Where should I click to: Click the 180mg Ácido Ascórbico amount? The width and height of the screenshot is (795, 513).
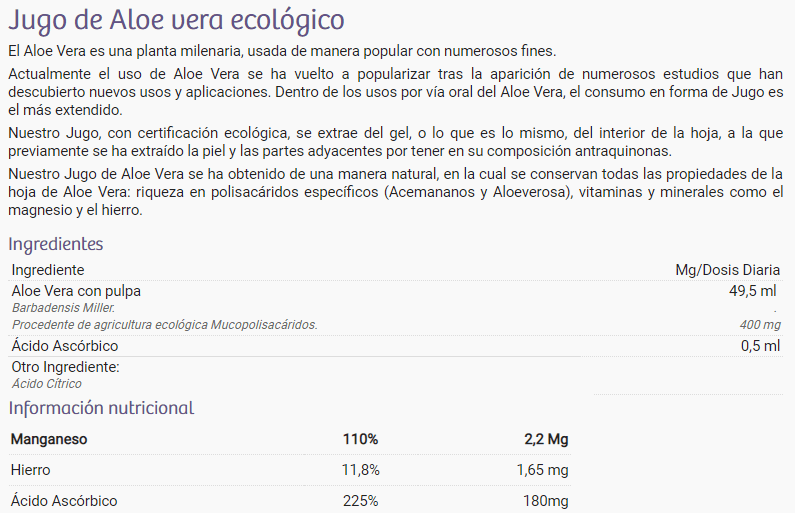point(546,501)
